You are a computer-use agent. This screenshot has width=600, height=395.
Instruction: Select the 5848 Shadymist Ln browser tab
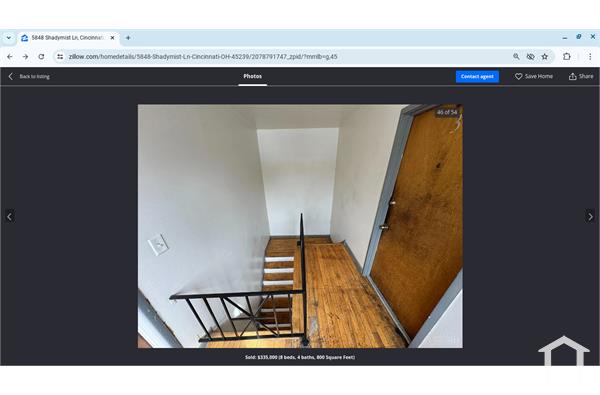tap(68, 38)
